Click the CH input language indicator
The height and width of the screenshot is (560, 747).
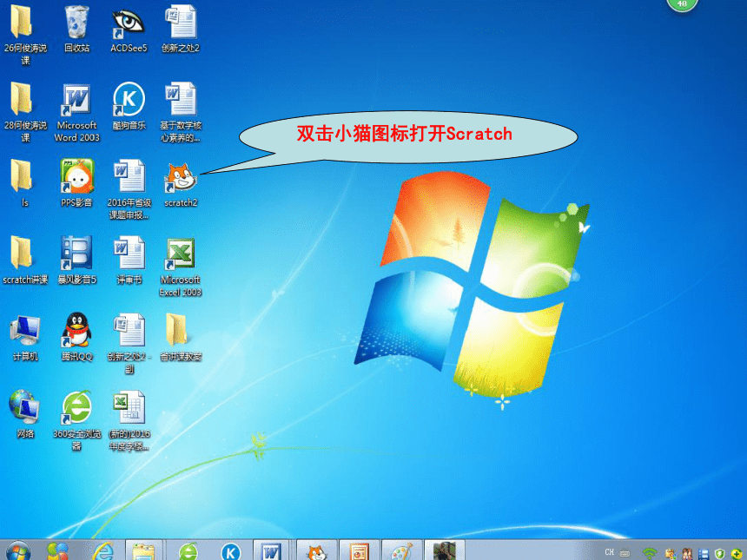pyautogui.click(x=609, y=552)
